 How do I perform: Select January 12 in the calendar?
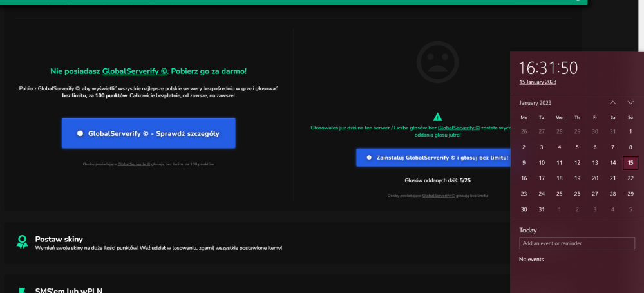point(577,163)
